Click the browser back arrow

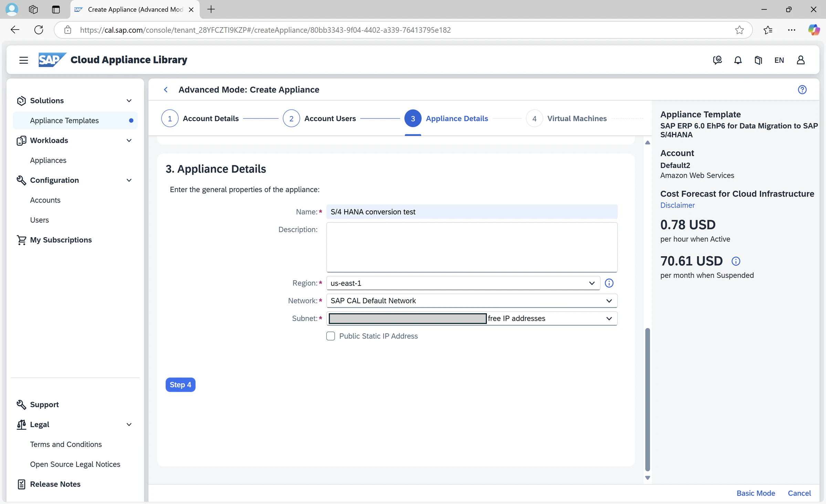pyautogui.click(x=15, y=30)
